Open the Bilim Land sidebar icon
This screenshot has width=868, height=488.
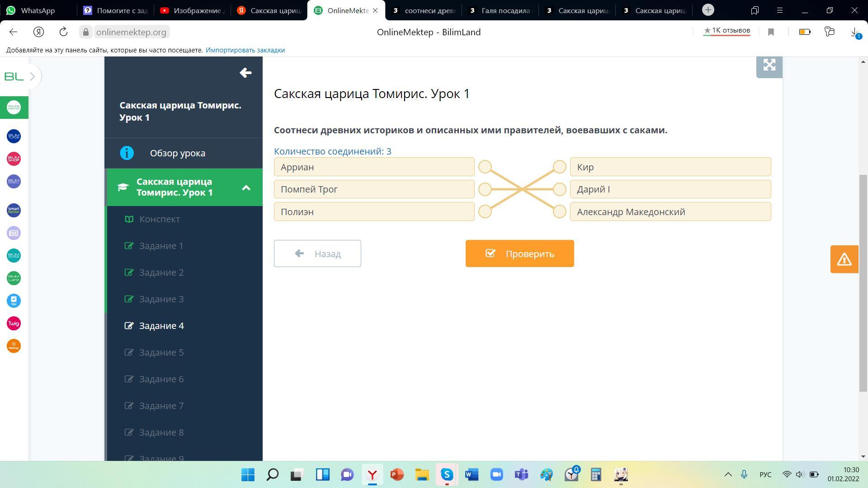[x=14, y=278]
